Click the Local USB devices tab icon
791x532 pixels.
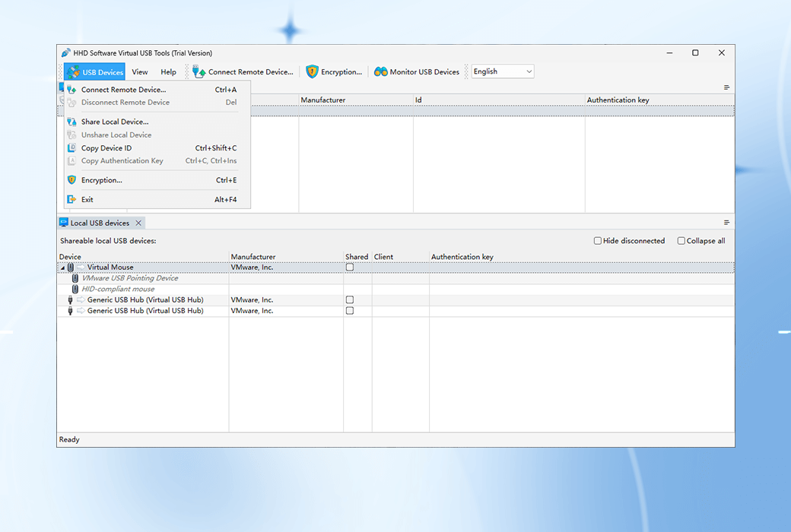coord(64,223)
